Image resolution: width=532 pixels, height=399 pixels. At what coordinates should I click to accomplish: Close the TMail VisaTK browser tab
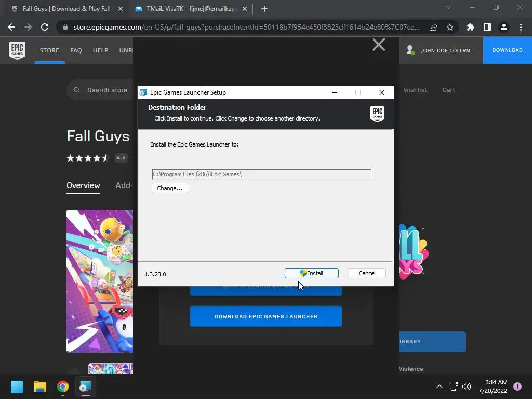point(245,9)
